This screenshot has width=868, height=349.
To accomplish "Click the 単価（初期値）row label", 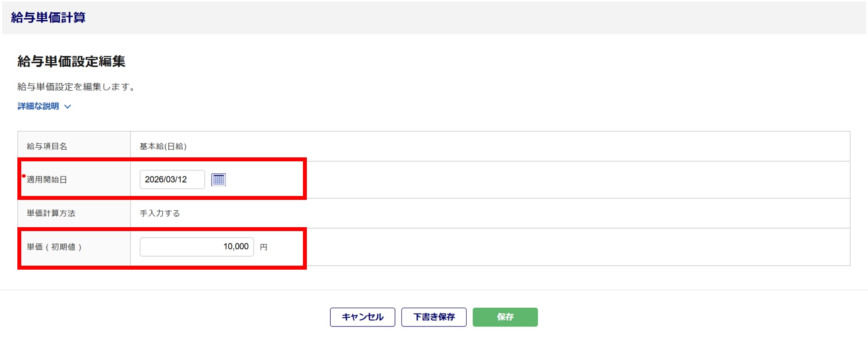I will click(x=54, y=247).
